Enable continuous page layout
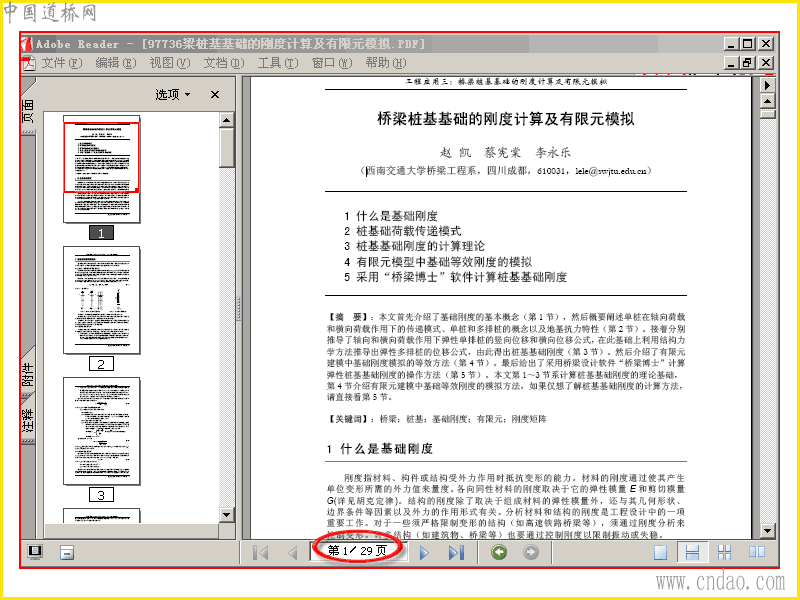This screenshot has width=800, height=600. 692,553
